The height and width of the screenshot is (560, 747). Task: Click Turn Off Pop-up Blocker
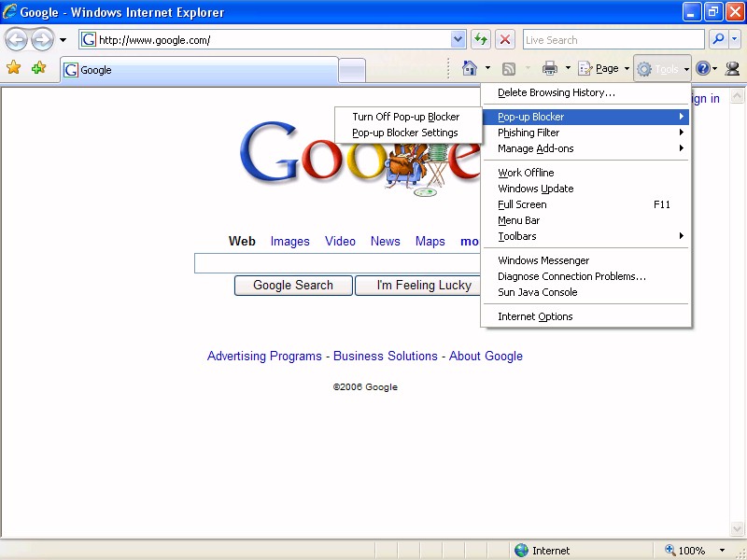coord(408,117)
